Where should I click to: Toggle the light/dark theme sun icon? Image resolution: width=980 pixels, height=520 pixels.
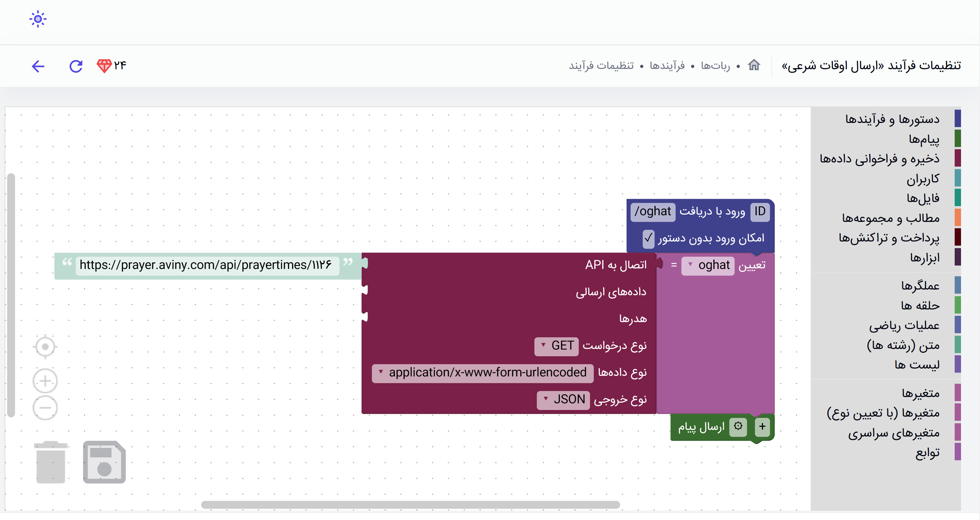coord(38,19)
